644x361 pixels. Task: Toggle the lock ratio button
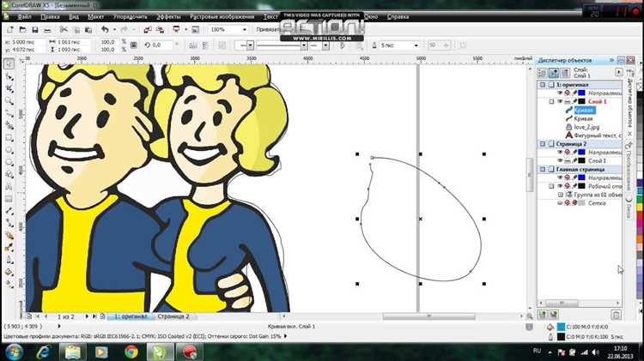pos(133,45)
